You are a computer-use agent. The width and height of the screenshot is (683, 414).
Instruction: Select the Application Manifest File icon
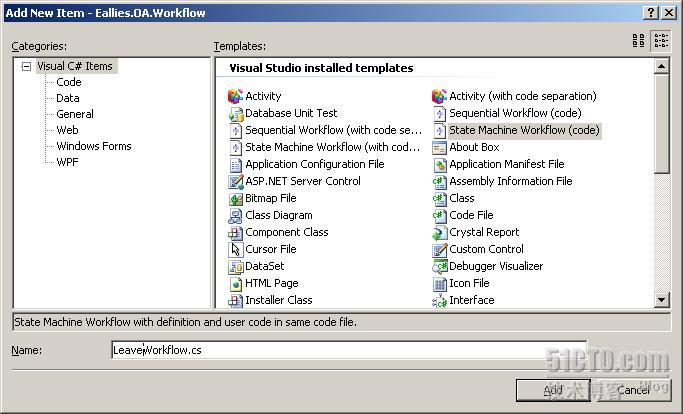pyautogui.click(x=439, y=164)
